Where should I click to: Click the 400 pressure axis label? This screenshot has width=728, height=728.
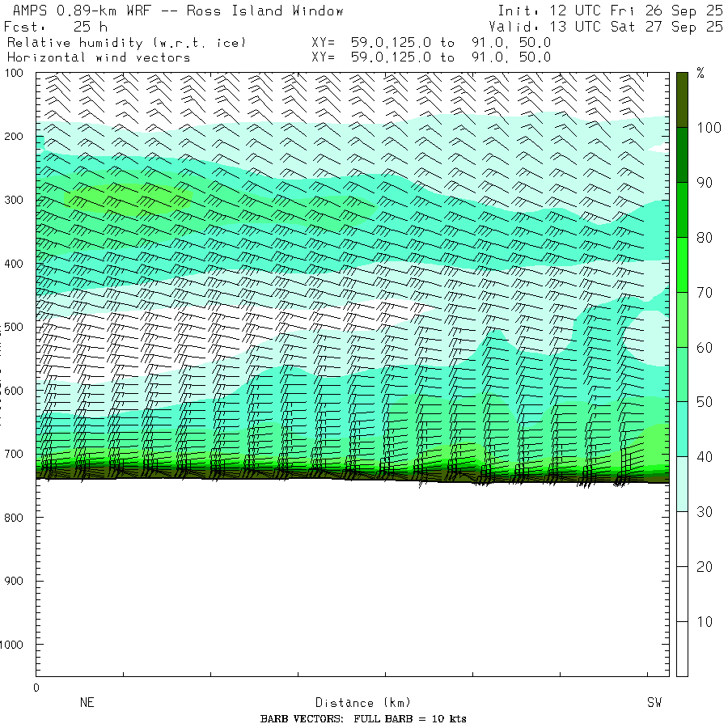coord(14,264)
